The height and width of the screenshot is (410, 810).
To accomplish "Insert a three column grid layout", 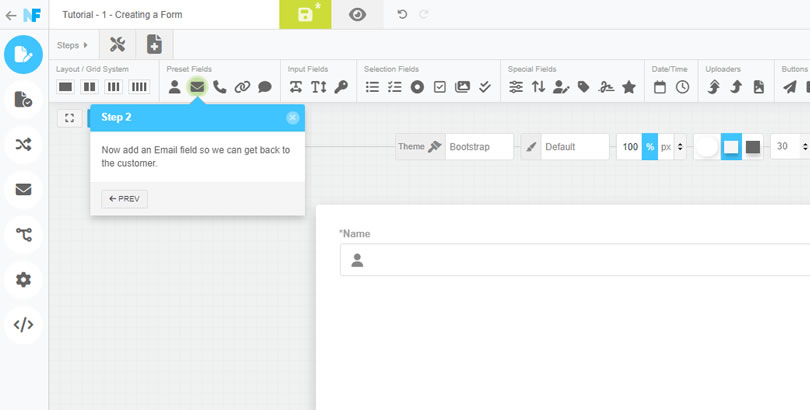I will [114, 87].
